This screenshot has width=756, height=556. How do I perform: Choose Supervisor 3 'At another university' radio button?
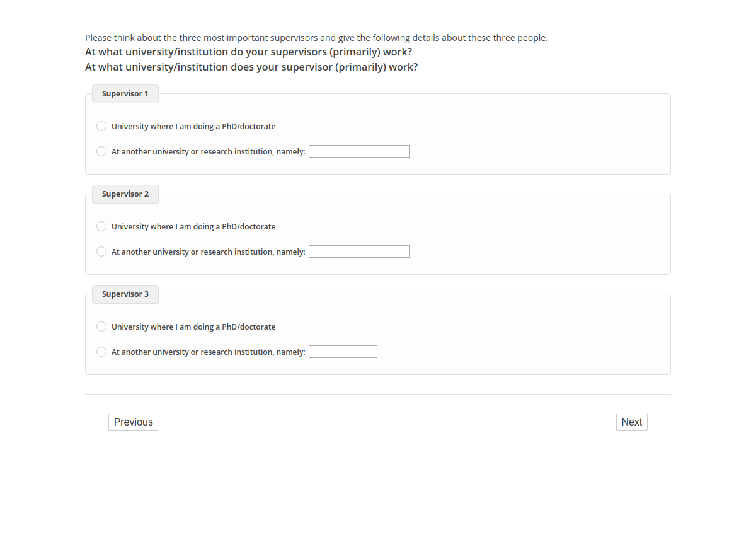point(101,352)
